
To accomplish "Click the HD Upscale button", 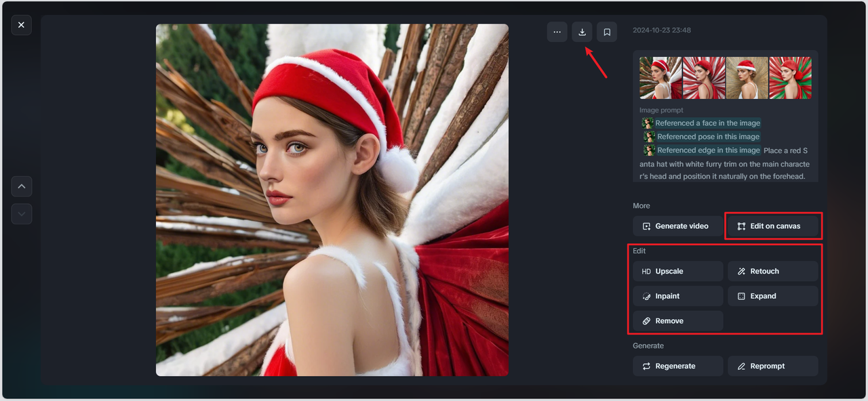I will pos(677,271).
